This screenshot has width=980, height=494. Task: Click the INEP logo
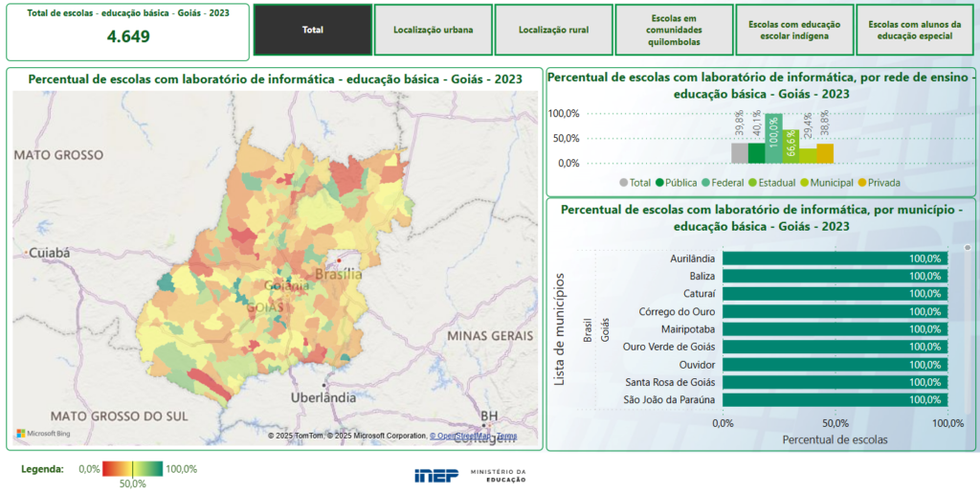(436, 476)
